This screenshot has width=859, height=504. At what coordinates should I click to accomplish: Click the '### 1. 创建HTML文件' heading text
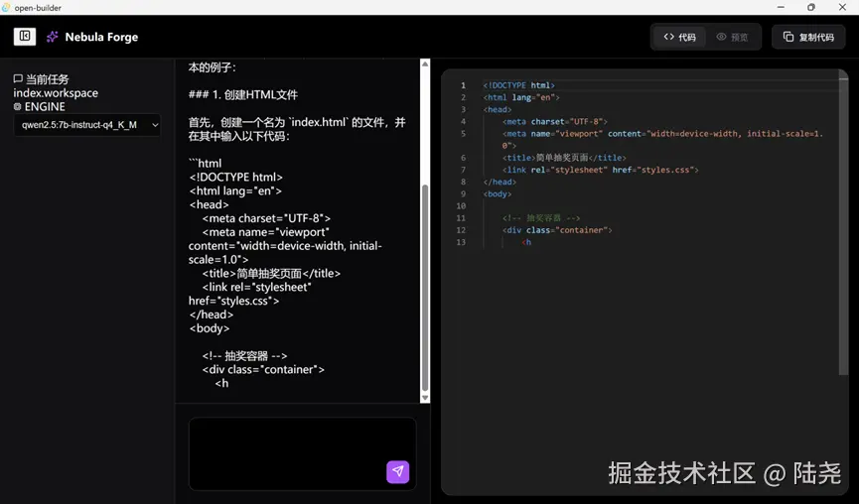(243, 94)
